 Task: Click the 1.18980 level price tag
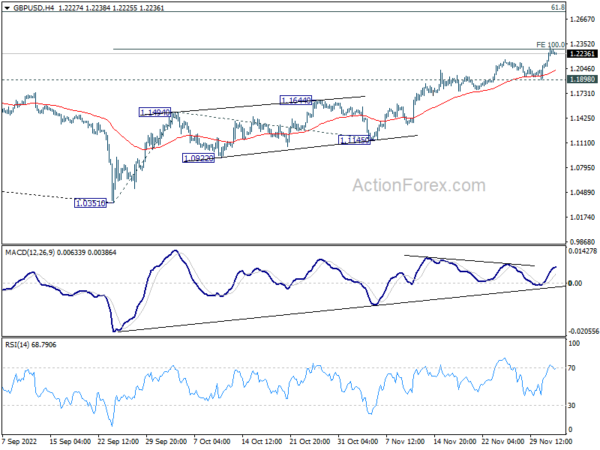[582, 80]
